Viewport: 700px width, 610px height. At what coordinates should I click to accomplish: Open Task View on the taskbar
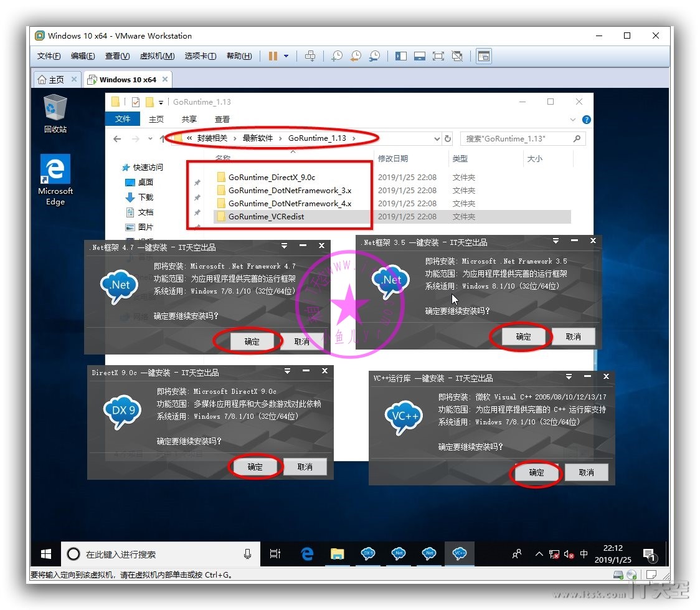tap(275, 554)
